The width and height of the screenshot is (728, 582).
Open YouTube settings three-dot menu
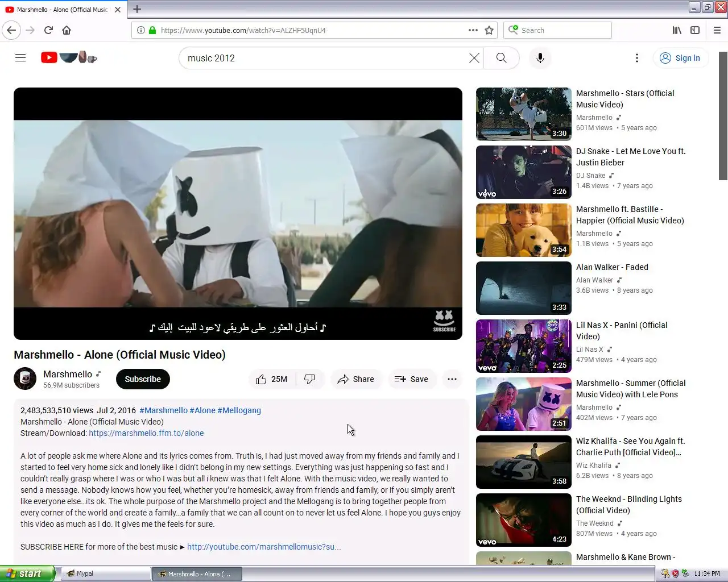[637, 58]
